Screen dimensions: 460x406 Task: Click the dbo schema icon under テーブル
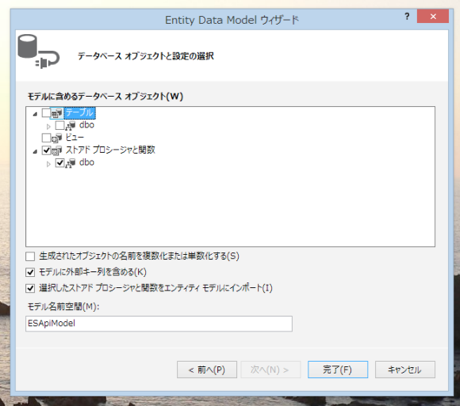pos(70,126)
